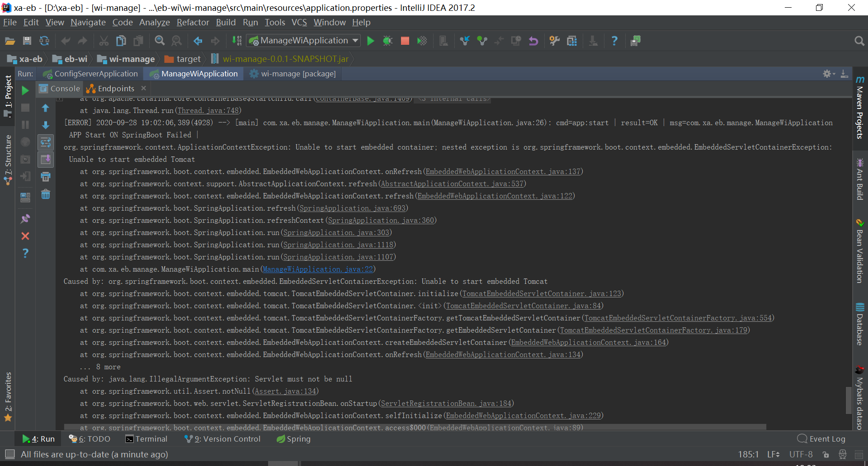
Task: Change file encoding via UTF-8 selector
Action: (801, 454)
